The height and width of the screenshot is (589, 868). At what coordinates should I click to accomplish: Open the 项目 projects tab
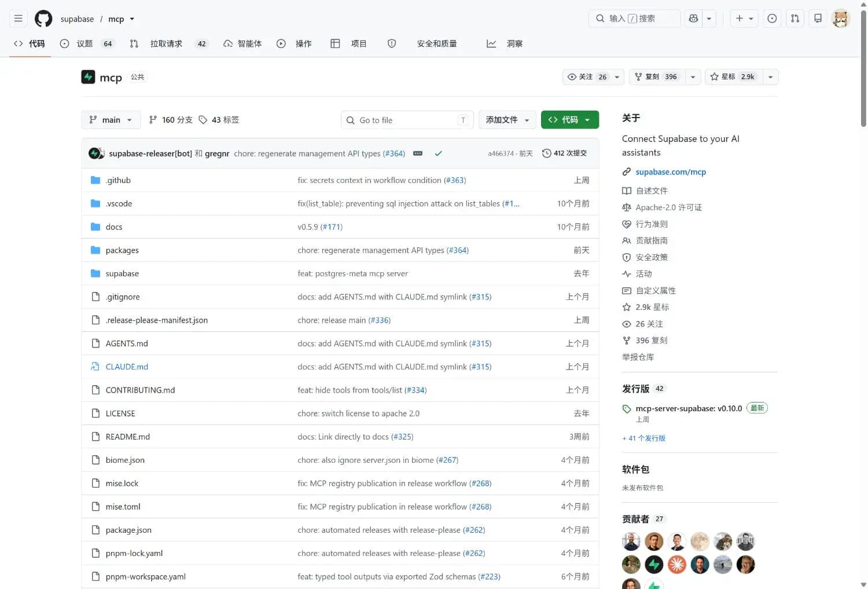coord(349,43)
